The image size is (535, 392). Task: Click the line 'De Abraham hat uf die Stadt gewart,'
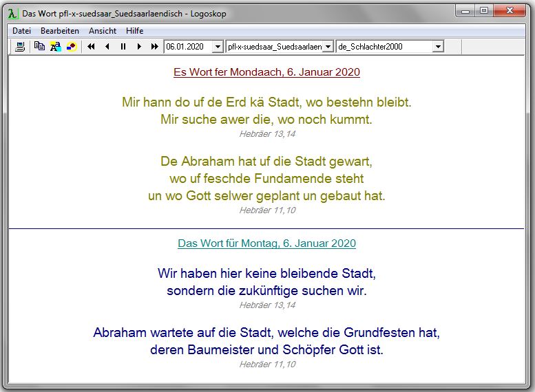pos(266,161)
